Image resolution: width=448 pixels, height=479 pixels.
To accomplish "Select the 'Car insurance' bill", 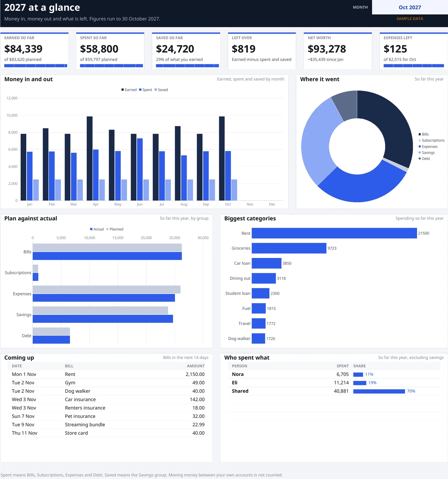I will click(106, 399).
